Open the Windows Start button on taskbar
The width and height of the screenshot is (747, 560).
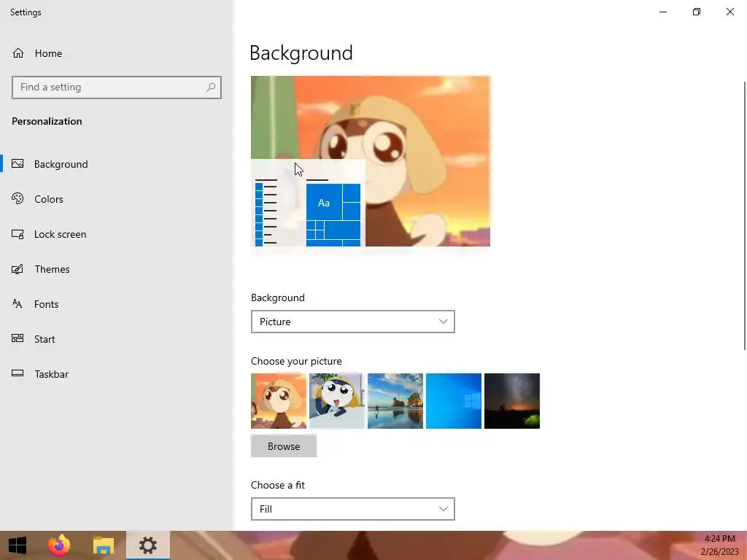click(x=18, y=545)
